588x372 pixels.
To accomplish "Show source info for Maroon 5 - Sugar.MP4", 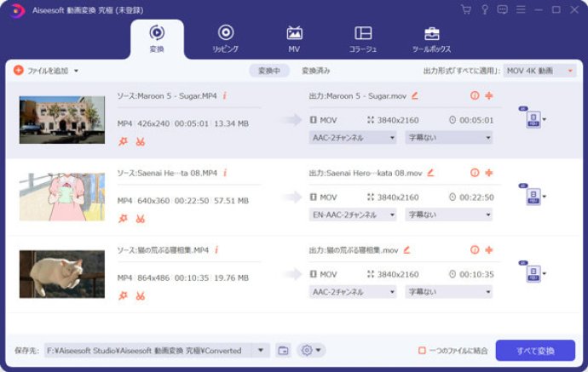I will click(225, 96).
